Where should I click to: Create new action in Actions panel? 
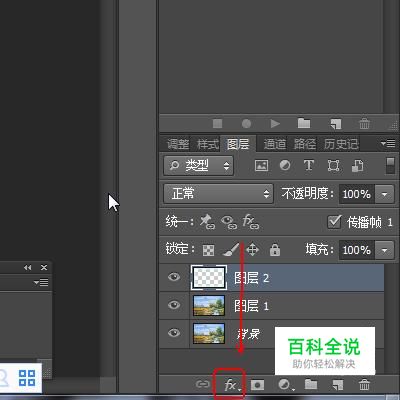tap(336, 124)
